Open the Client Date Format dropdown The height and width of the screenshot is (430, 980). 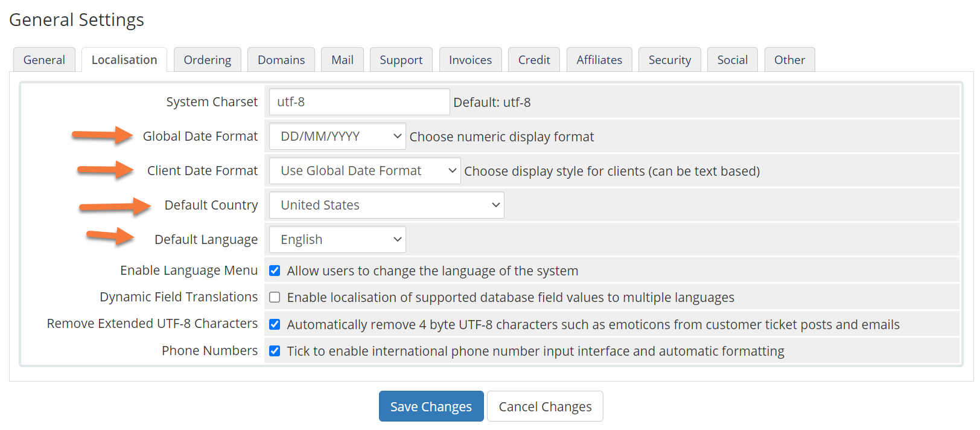pyautogui.click(x=364, y=171)
